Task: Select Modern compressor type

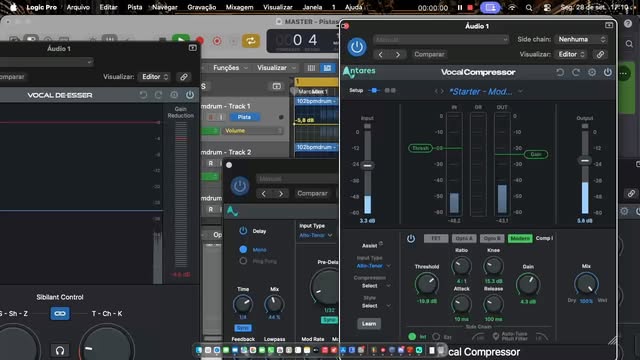Action: [520, 238]
